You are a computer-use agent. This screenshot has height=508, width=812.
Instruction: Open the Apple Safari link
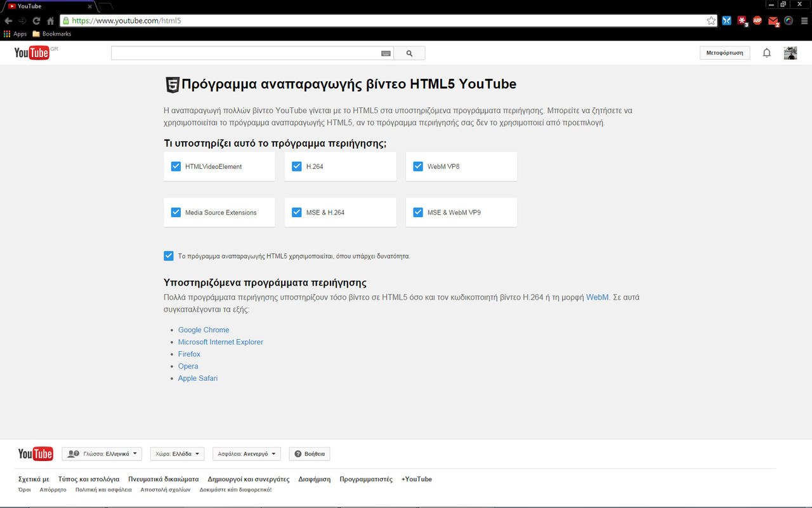pyautogui.click(x=198, y=378)
